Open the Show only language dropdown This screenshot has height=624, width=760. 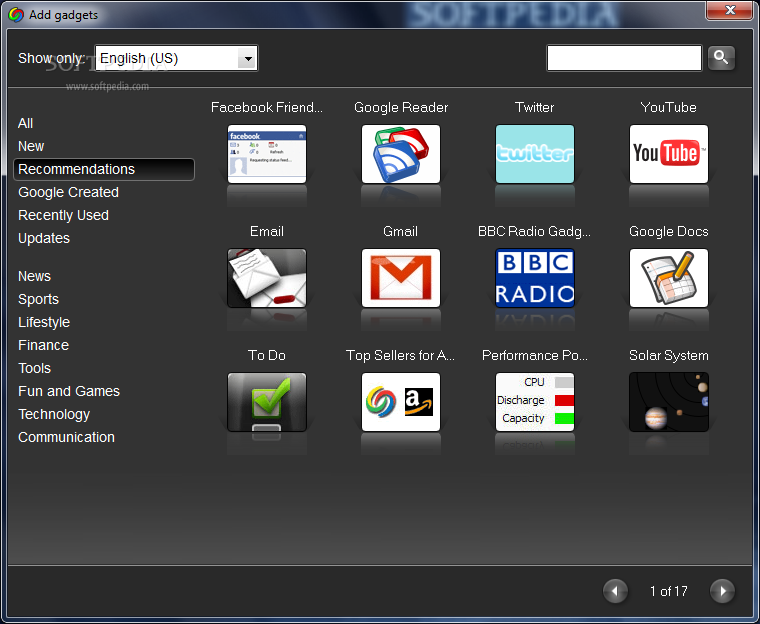pos(177,59)
